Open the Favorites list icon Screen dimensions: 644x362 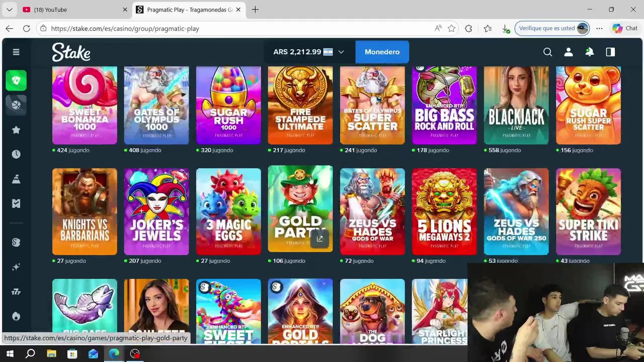(x=488, y=29)
